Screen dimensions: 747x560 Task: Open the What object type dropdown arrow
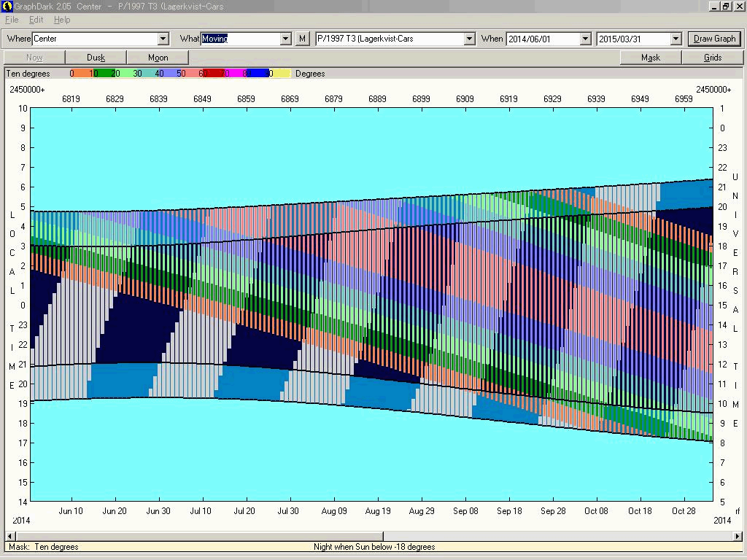point(286,39)
